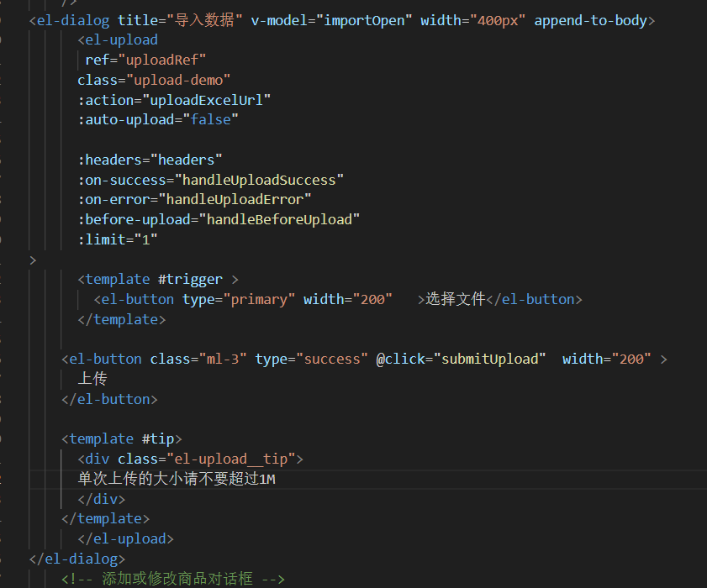Click the closing </div> tag
707x588 pixels.
pos(102,499)
